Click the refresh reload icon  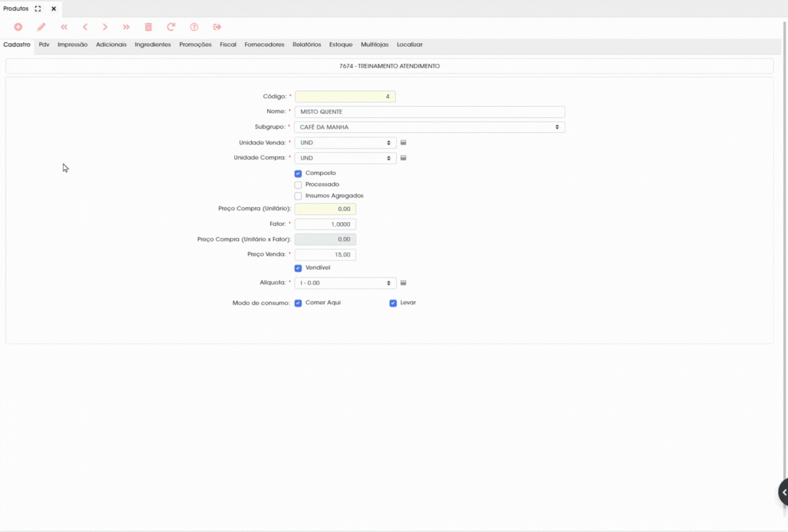point(171,27)
